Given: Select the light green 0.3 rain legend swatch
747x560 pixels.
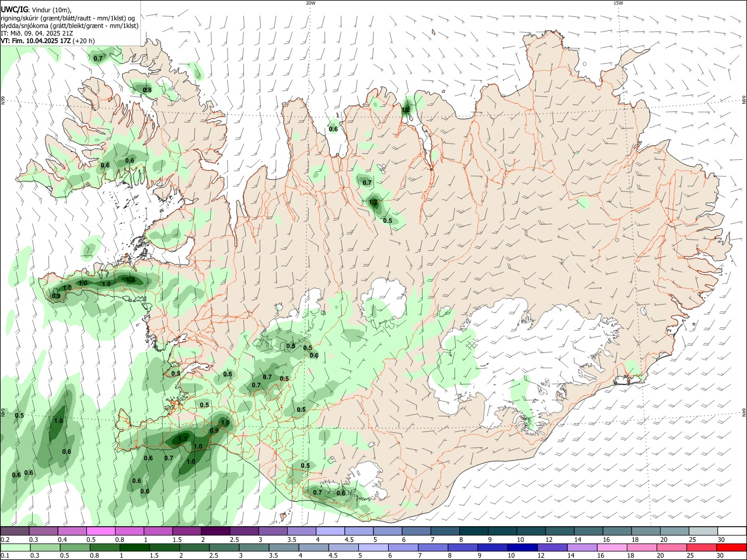Looking at the screenshot, I should 45,547.
